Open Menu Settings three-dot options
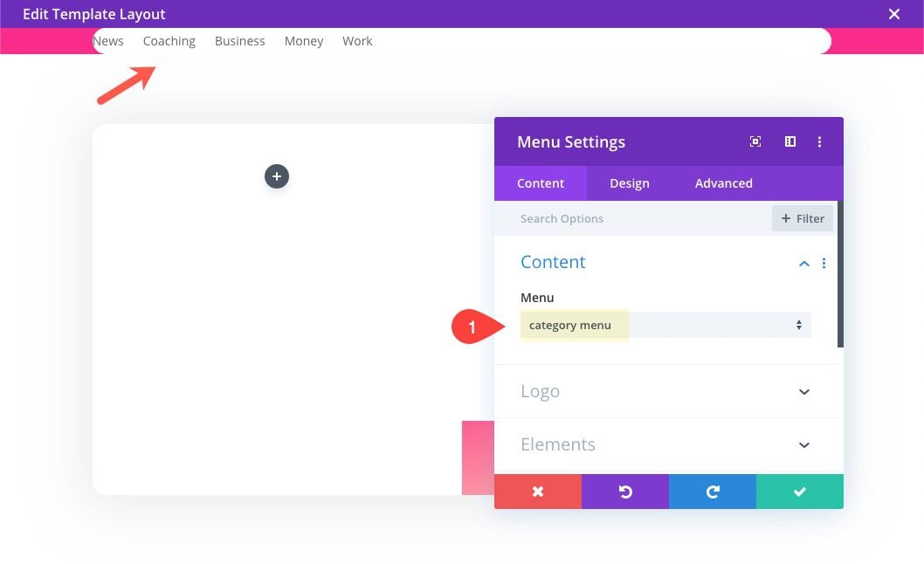This screenshot has height=564, width=924. pos(819,141)
